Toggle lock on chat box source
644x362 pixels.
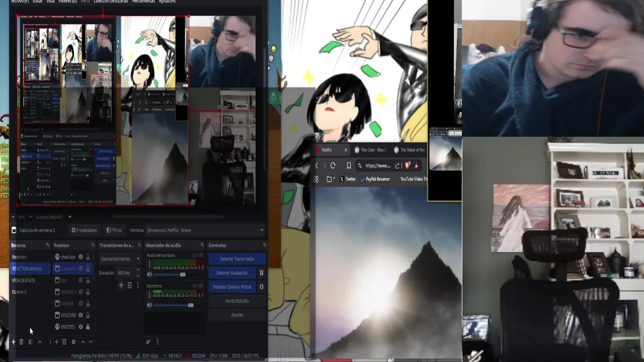tap(88, 257)
